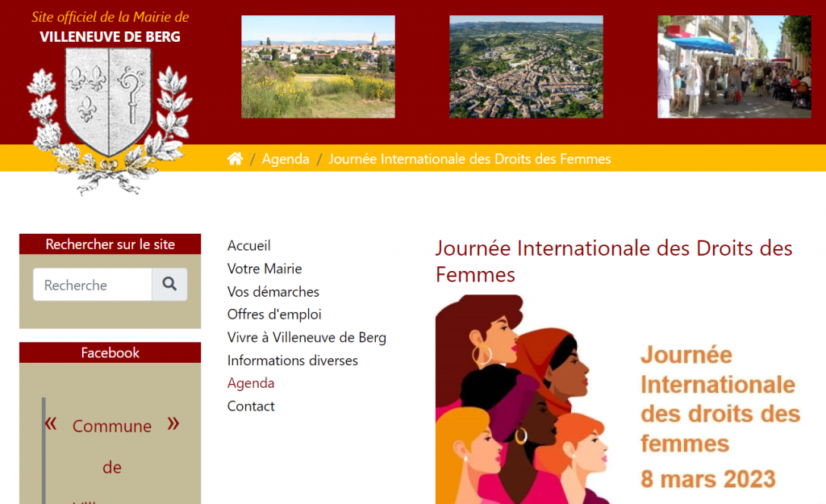Click into the Recherche search field
The width and height of the screenshot is (826, 504).
[93, 285]
